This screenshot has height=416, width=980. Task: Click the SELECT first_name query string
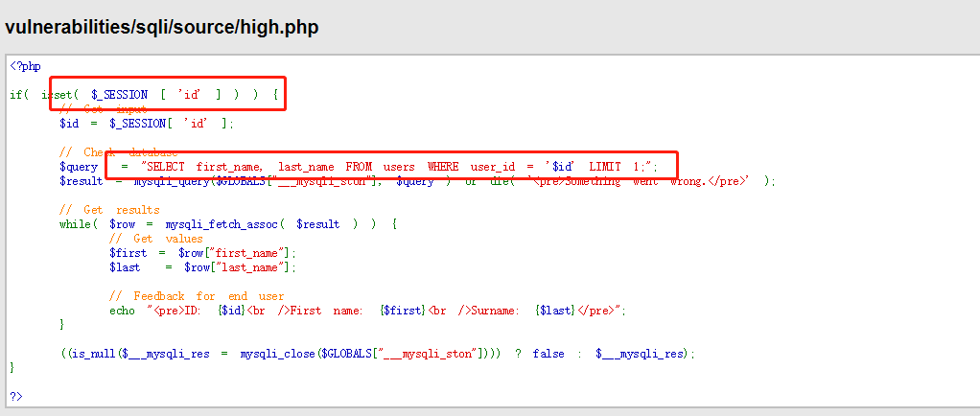coord(399,167)
